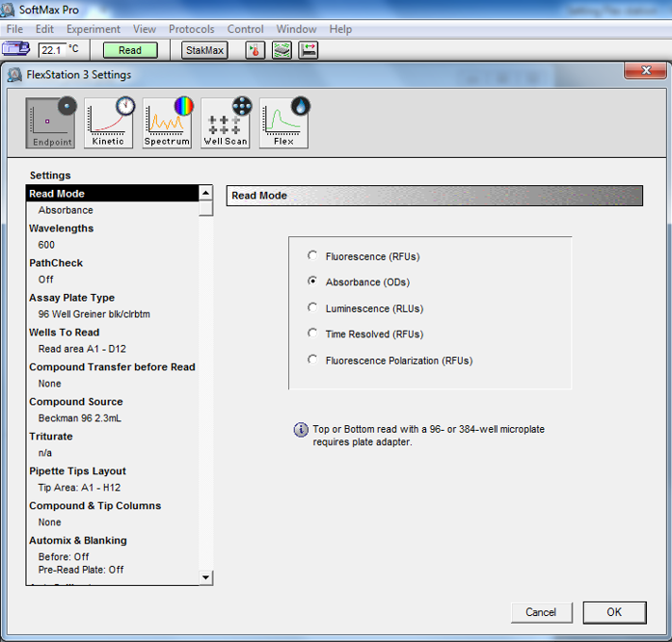Click the '600' wavelength value
Viewport: 672px width, 642px height.
pyautogui.click(x=46, y=245)
